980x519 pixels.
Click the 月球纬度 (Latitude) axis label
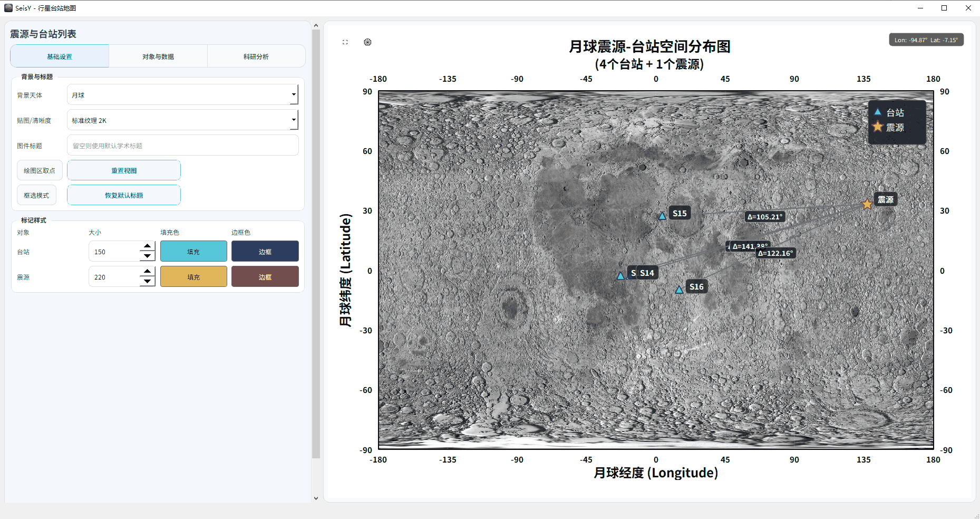point(345,270)
